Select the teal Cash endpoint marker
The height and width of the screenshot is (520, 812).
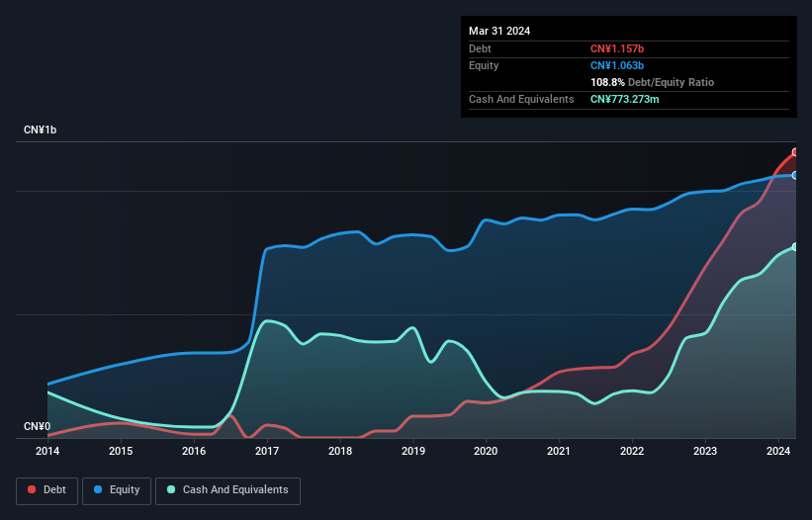795,247
